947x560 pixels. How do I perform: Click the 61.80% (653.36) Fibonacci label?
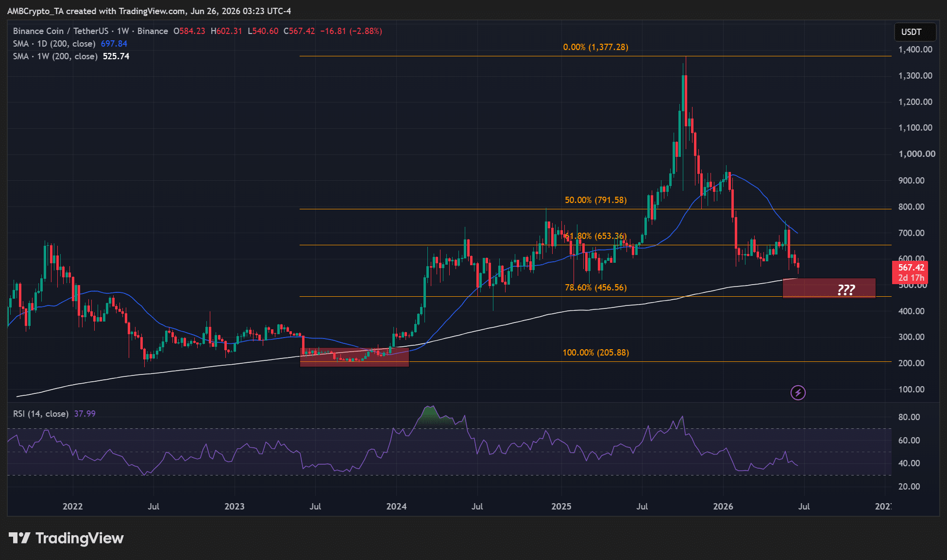click(595, 236)
